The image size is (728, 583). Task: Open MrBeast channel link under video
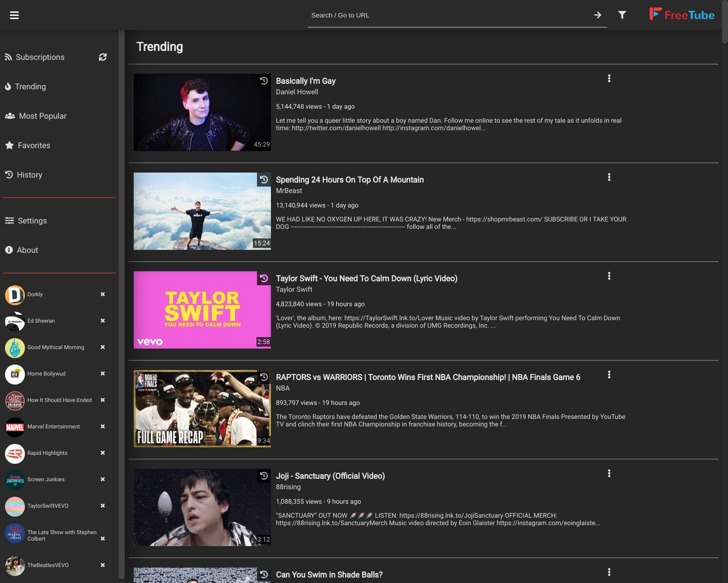click(x=289, y=191)
